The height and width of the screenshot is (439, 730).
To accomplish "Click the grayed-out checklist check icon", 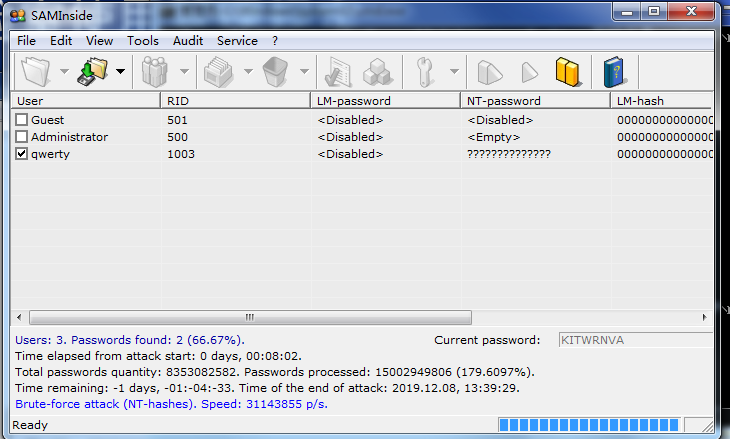I will tap(338, 72).
